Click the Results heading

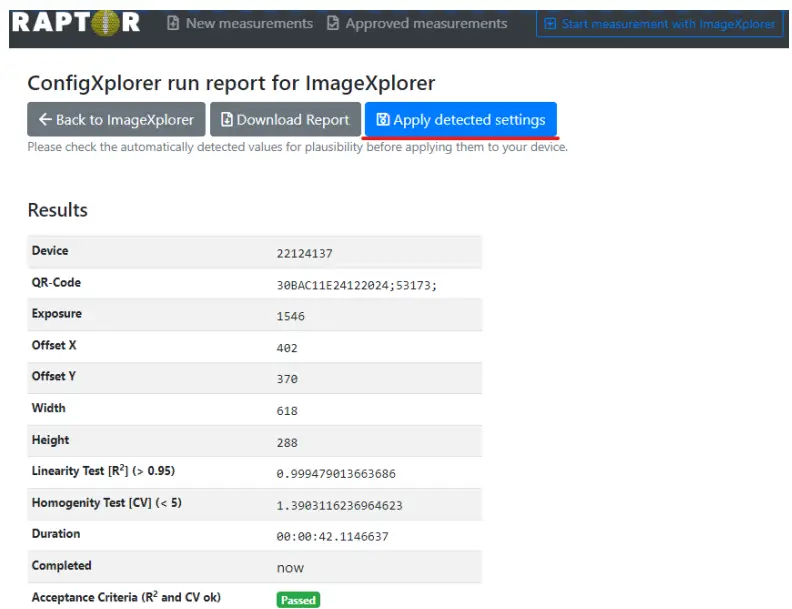pyautogui.click(x=58, y=210)
